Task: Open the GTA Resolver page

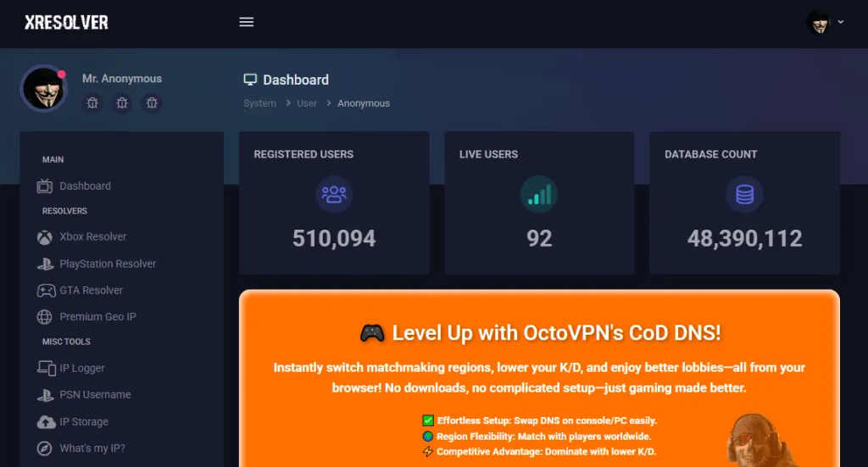Action: pos(92,291)
